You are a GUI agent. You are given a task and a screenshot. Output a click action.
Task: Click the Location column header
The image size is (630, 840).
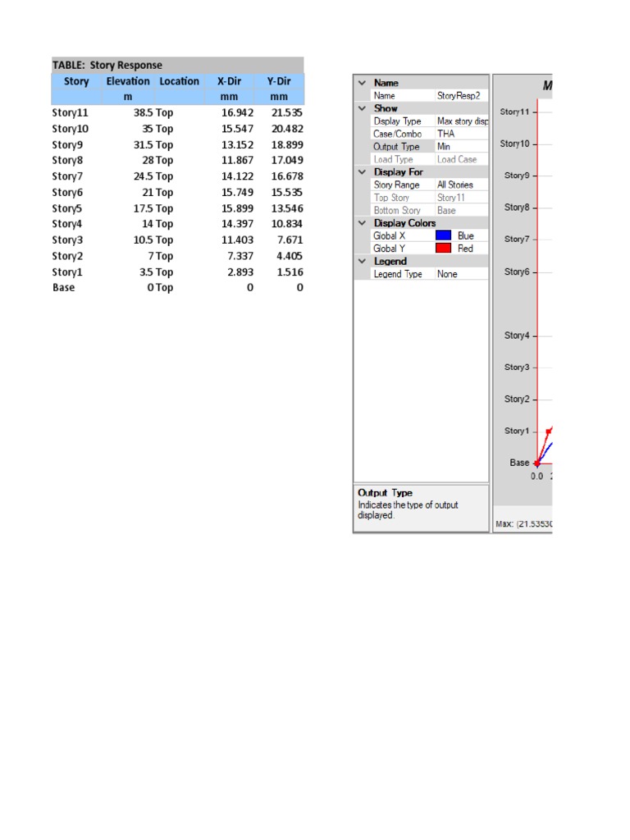pos(179,81)
